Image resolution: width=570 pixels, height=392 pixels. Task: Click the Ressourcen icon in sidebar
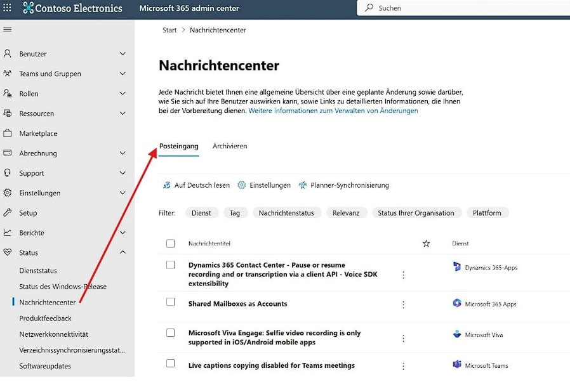[x=7, y=113]
